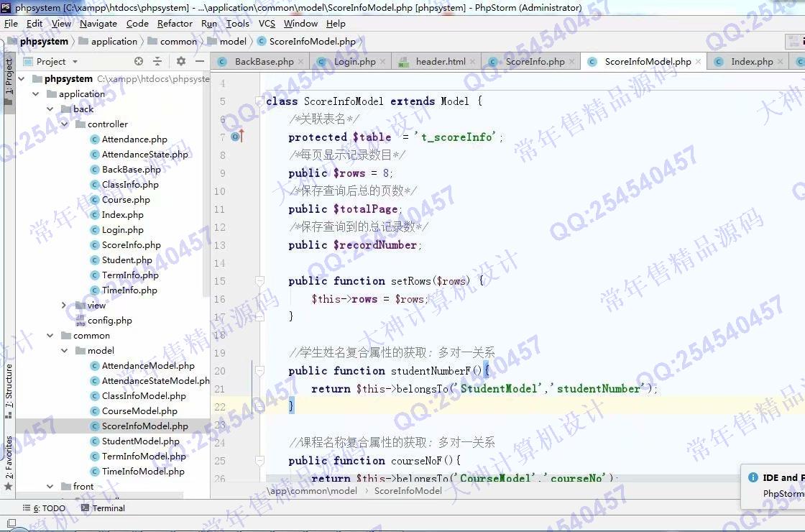Click the collapse all icon in Project panel

tap(157, 61)
